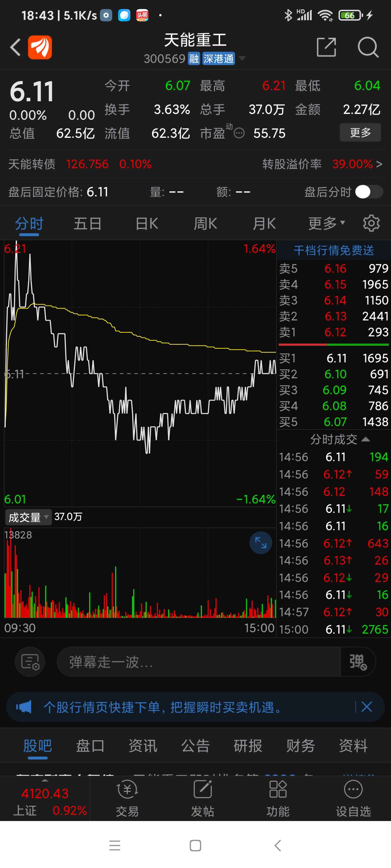The width and height of the screenshot is (391, 868).
Task: Toggle the 弹 danmaku icon
Action: coord(358,662)
